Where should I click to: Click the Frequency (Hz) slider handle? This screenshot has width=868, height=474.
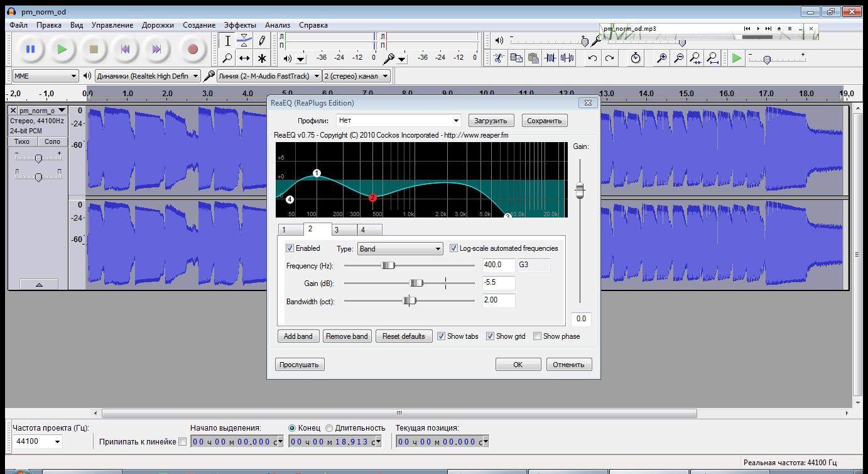(x=388, y=265)
